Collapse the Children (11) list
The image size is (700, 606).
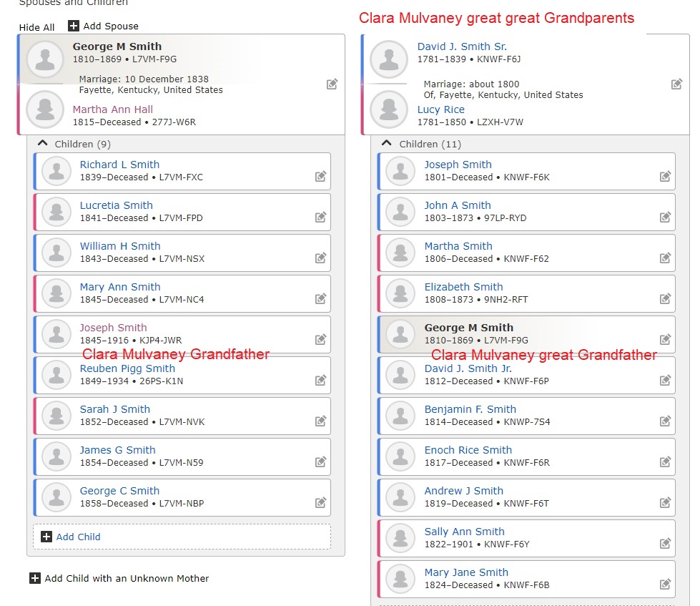[387, 143]
